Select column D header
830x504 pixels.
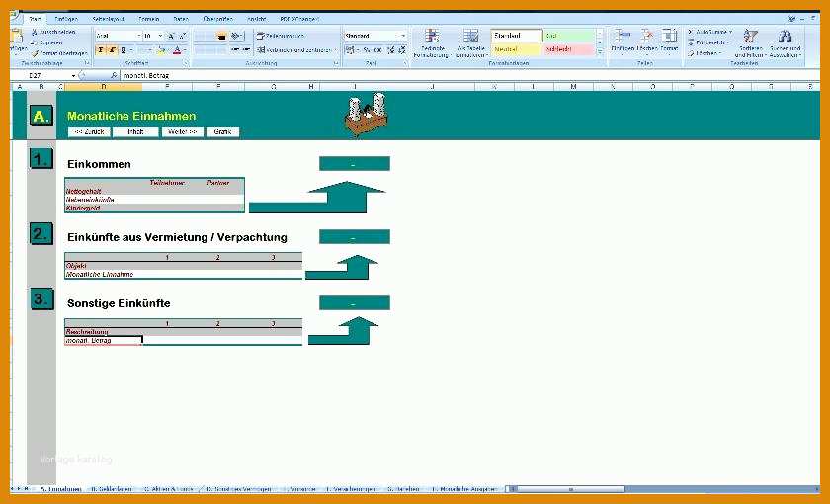pyautogui.click(x=103, y=86)
